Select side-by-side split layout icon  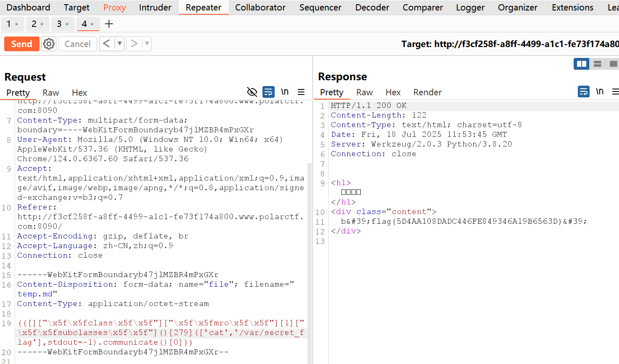click(x=582, y=64)
